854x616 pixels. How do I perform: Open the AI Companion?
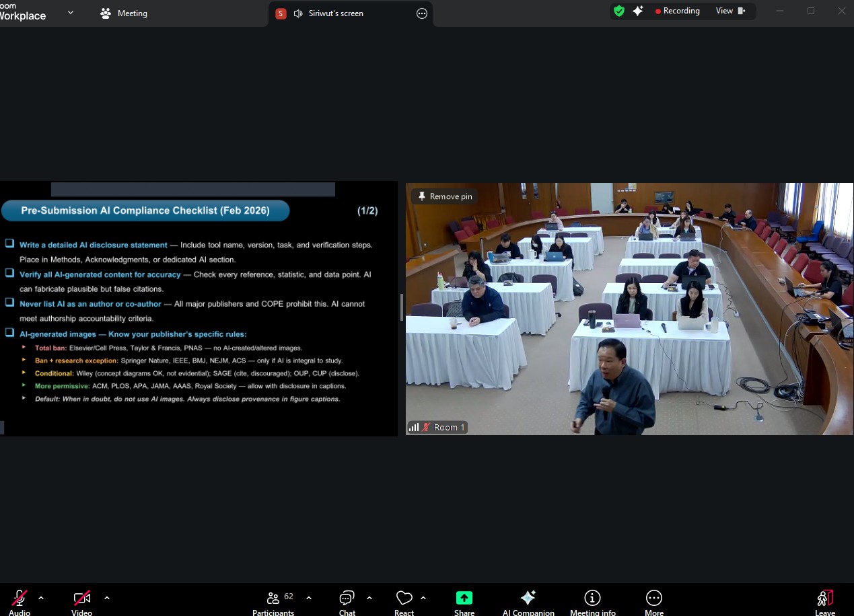528,598
